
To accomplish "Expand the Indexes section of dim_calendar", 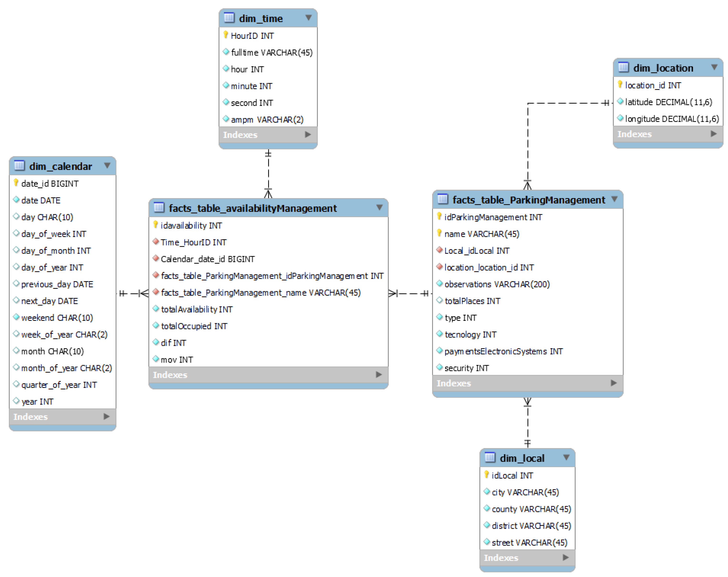I will pyautogui.click(x=106, y=416).
